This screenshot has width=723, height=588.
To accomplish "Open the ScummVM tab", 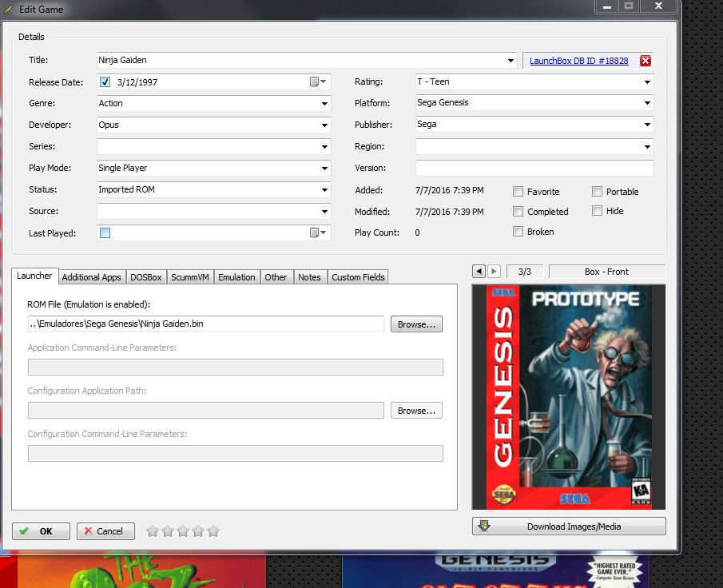I will pyautogui.click(x=190, y=277).
